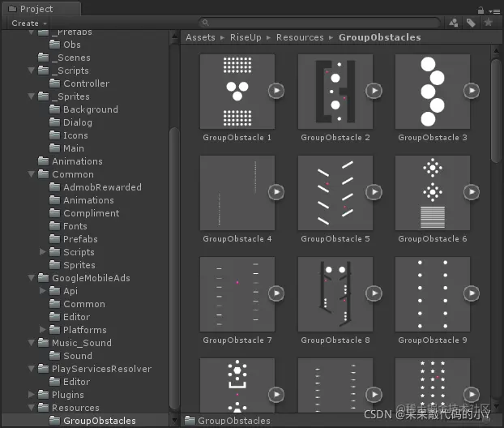The width and height of the screenshot is (504, 428).
Task: Select the Prefabs folder under Common
Action: pyautogui.click(x=74, y=239)
